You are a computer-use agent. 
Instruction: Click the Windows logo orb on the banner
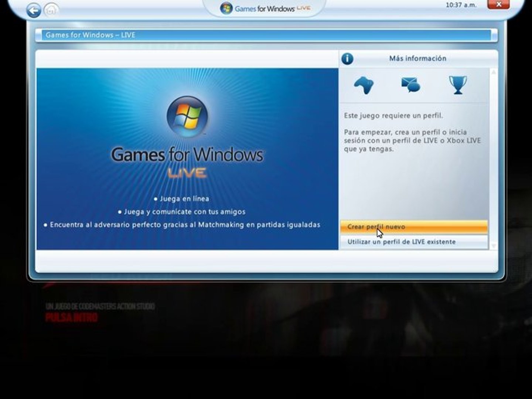coord(187,117)
